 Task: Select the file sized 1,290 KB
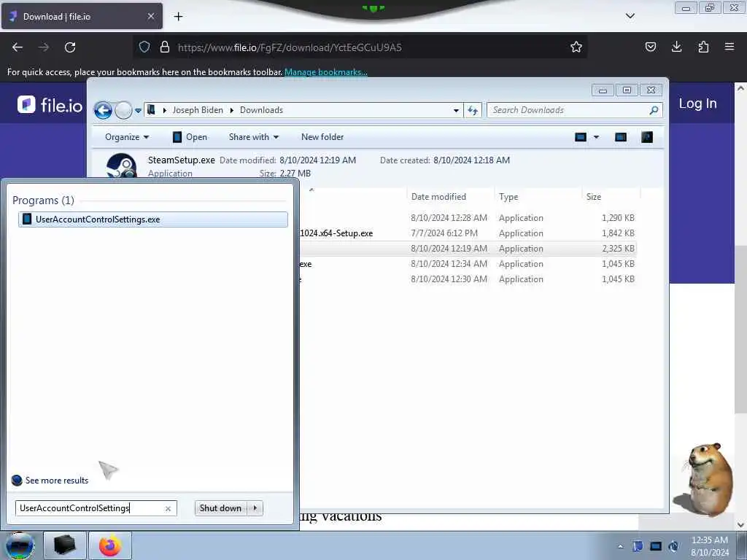coord(467,218)
